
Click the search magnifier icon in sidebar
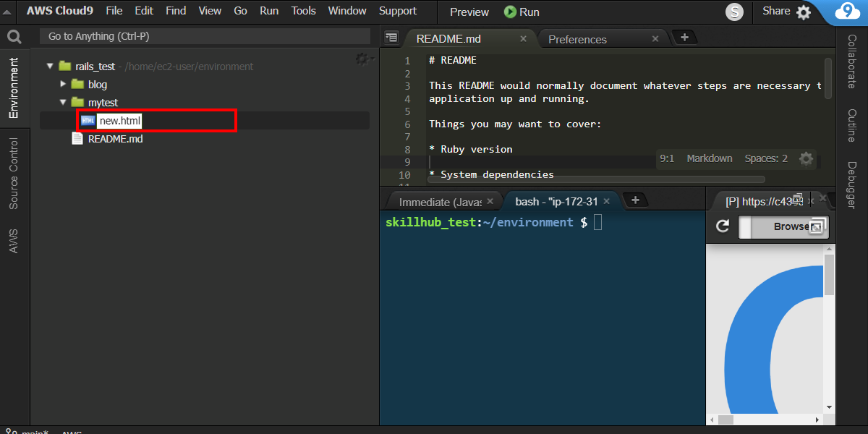point(14,36)
